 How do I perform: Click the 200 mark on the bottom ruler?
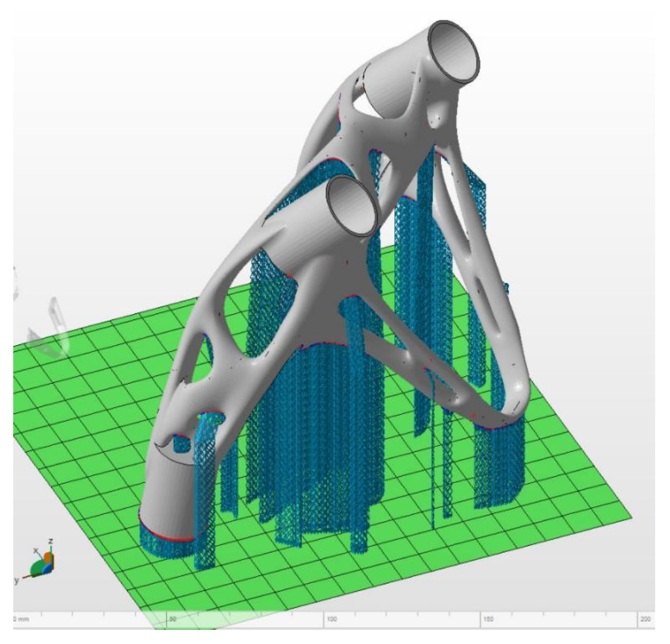coord(645,619)
